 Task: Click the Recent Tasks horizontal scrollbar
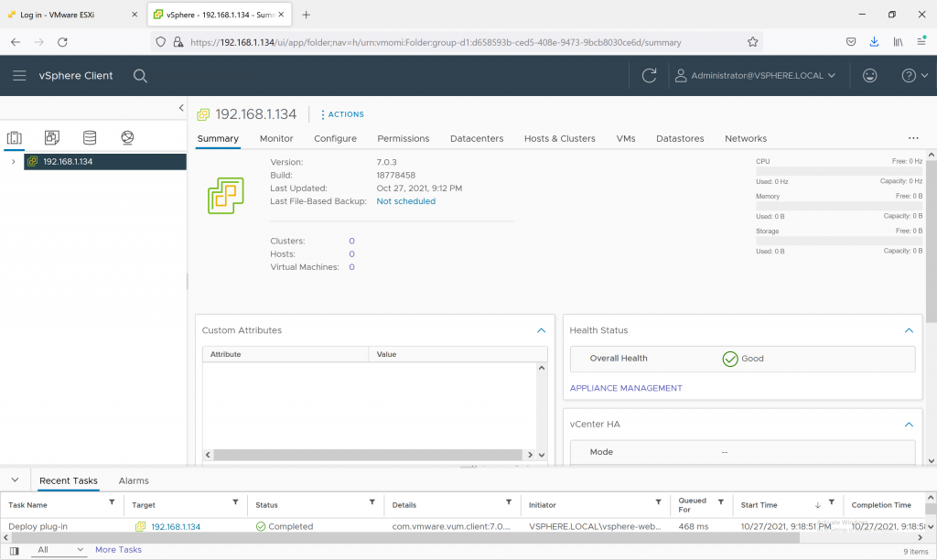404,538
